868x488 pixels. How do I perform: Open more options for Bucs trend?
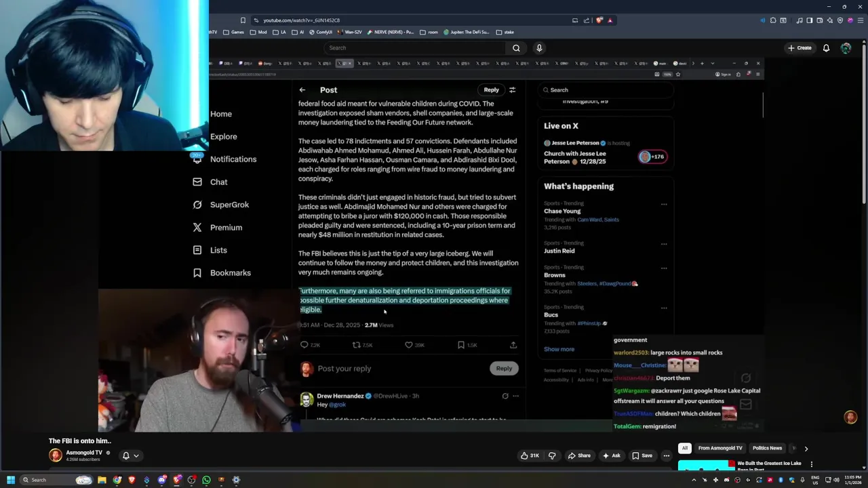pos(664,308)
